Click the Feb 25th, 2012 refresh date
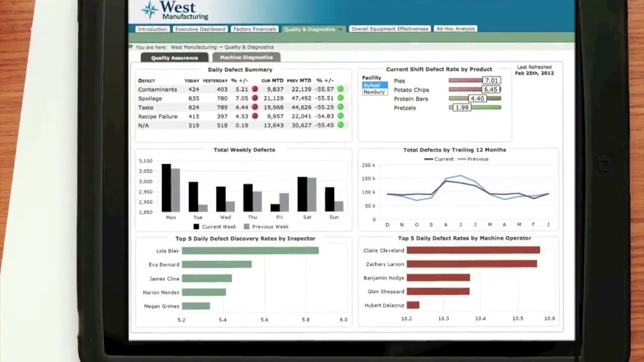This screenshot has width=644, height=362. click(534, 73)
